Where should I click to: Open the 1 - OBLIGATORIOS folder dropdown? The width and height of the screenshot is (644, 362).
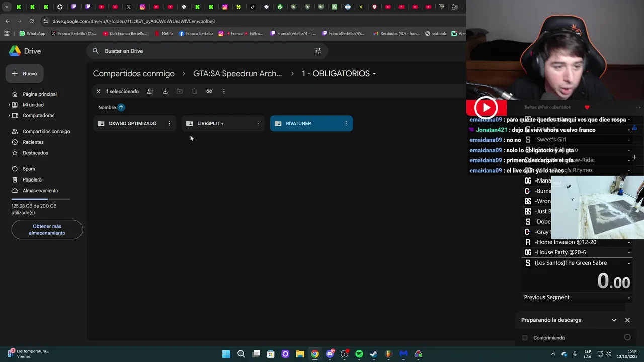click(374, 74)
